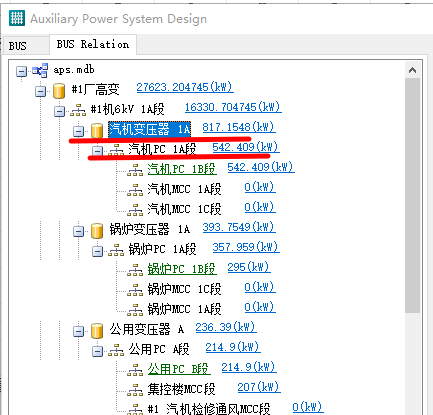Click the bus icon beside 汽机MCC 1A段
This screenshot has height=415, width=433.
(x=135, y=190)
